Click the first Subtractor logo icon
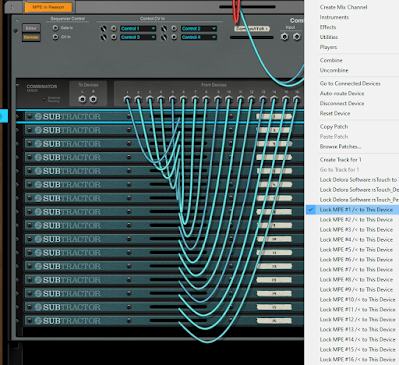The height and width of the screenshot is (365, 399). [x=39, y=116]
